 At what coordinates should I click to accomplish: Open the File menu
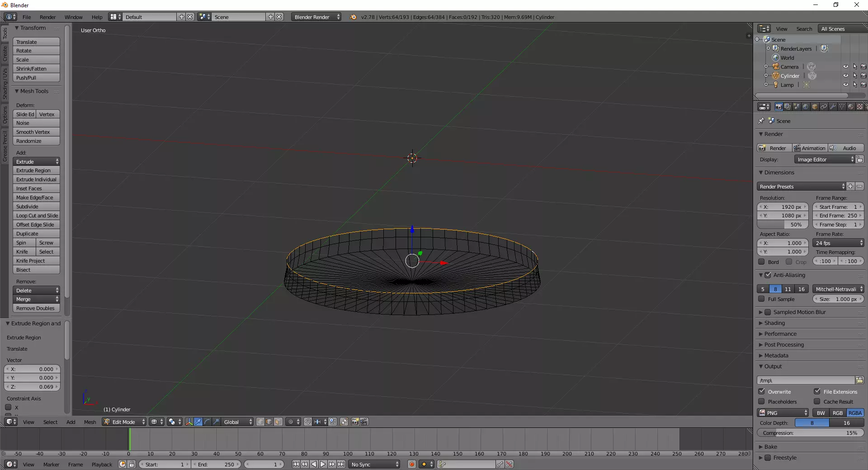(27, 17)
